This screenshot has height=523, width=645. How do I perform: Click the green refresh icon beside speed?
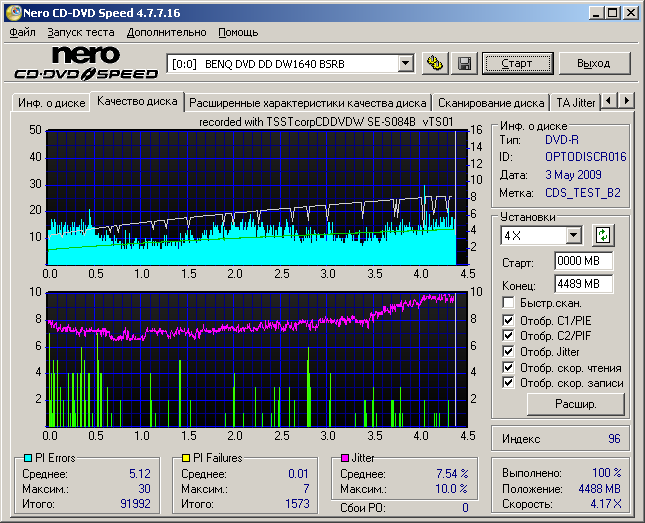[x=602, y=235]
